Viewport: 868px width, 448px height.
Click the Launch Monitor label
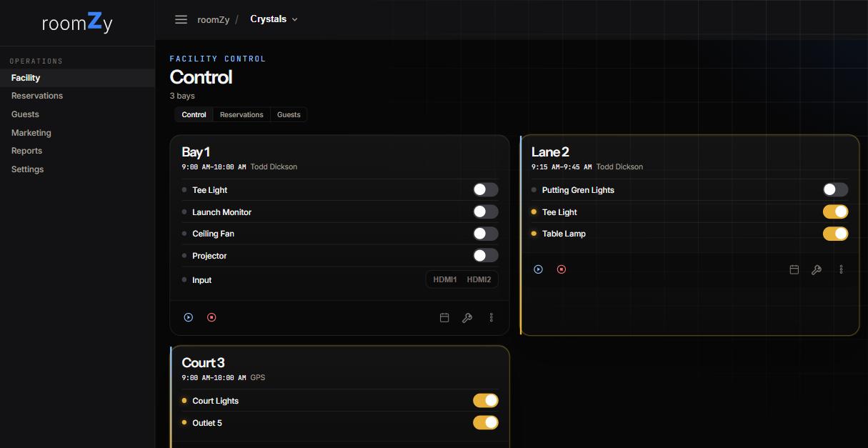(222, 212)
